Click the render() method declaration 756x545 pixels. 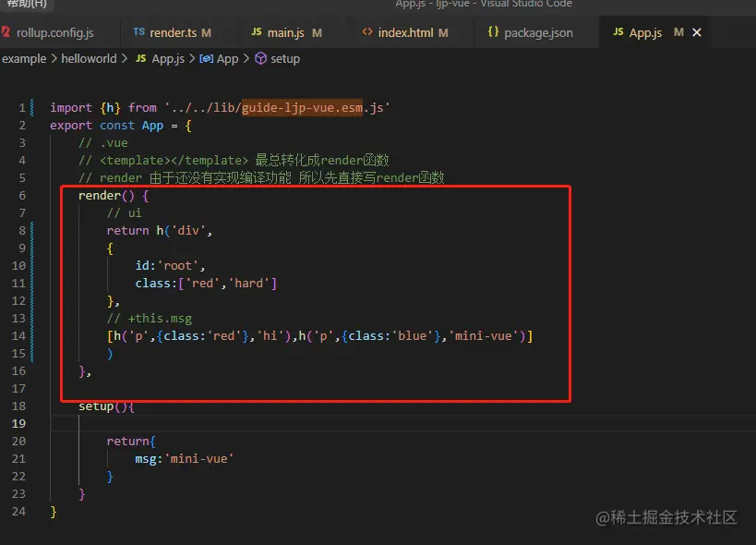pyautogui.click(x=114, y=195)
